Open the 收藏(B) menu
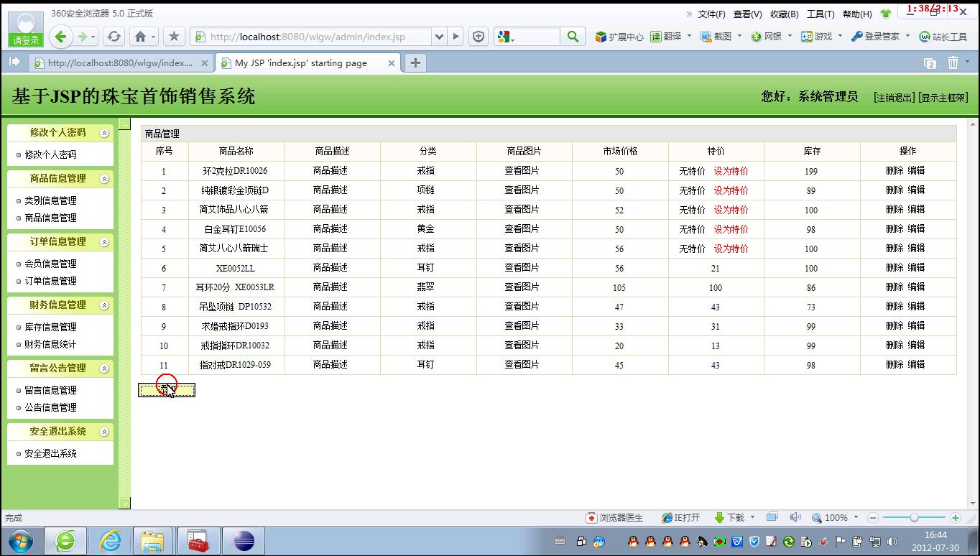This screenshot has height=556, width=980. (784, 14)
